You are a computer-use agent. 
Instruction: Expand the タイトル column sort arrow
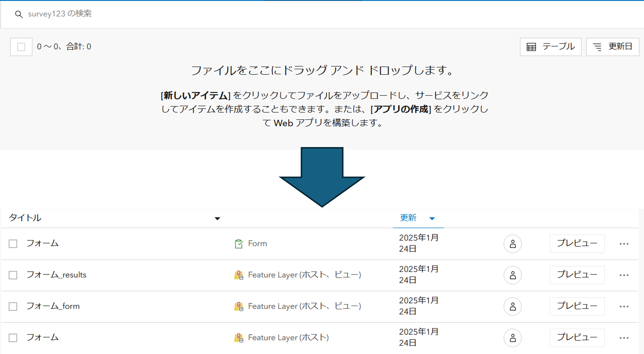tap(217, 218)
